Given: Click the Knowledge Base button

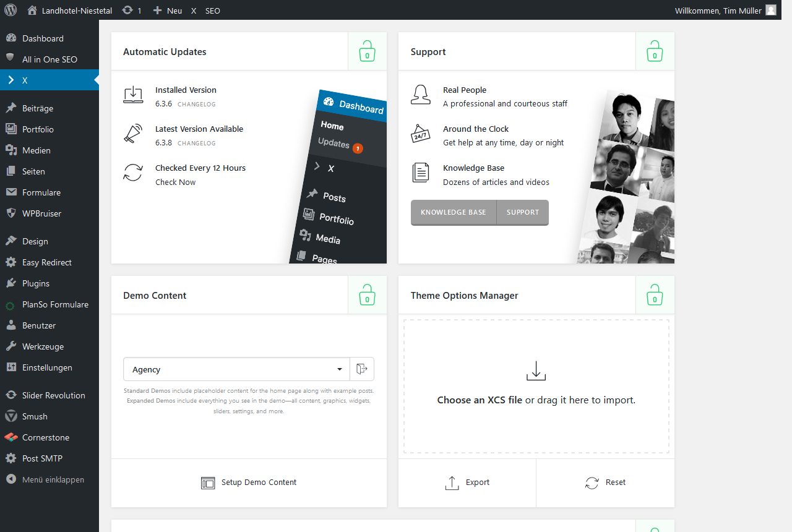Looking at the screenshot, I should (x=454, y=212).
